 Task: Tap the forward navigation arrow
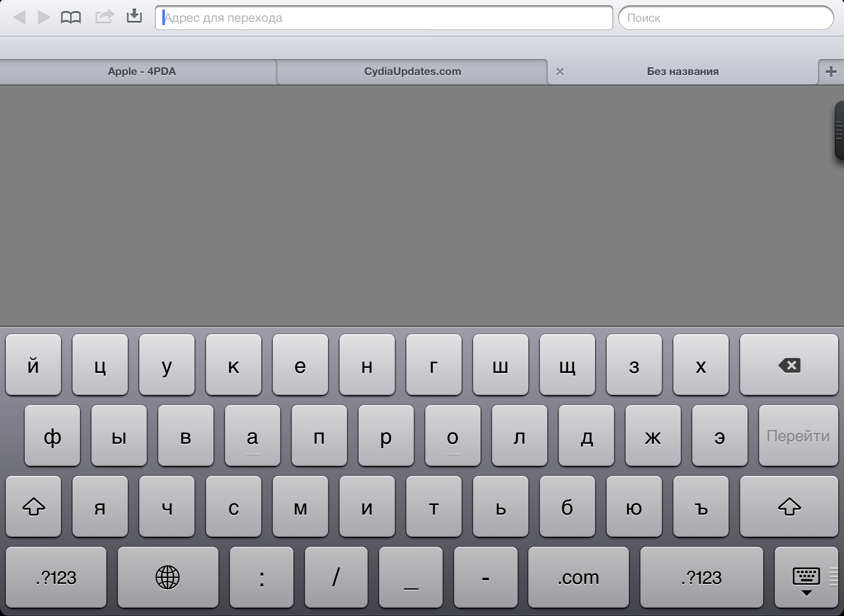44,17
